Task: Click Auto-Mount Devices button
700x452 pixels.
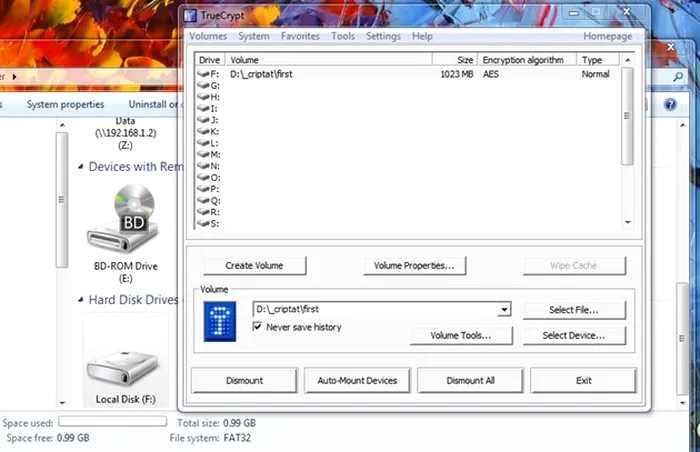Action: [x=357, y=381]
